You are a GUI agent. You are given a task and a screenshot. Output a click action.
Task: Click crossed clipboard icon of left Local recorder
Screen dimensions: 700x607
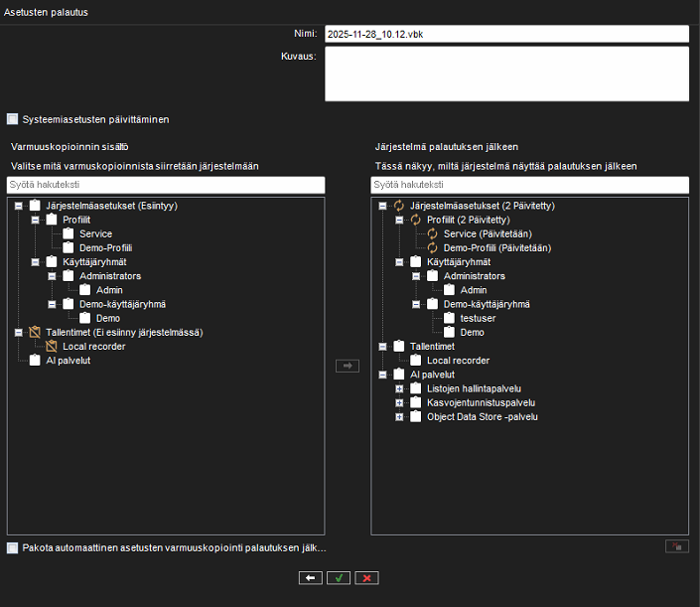pyautogui.click(x=52, y=346)
